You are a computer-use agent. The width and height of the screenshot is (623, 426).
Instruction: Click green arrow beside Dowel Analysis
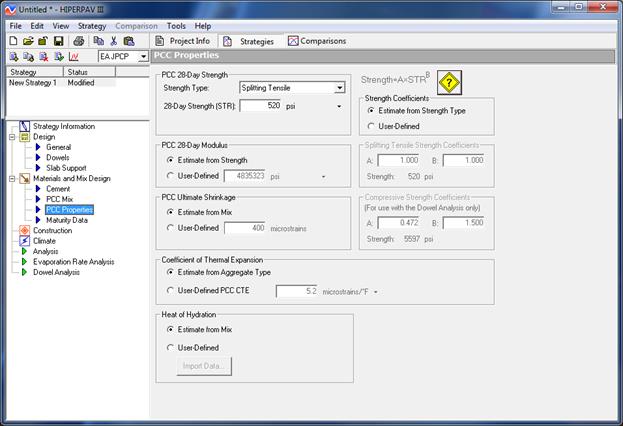click(x=24, y=272)
